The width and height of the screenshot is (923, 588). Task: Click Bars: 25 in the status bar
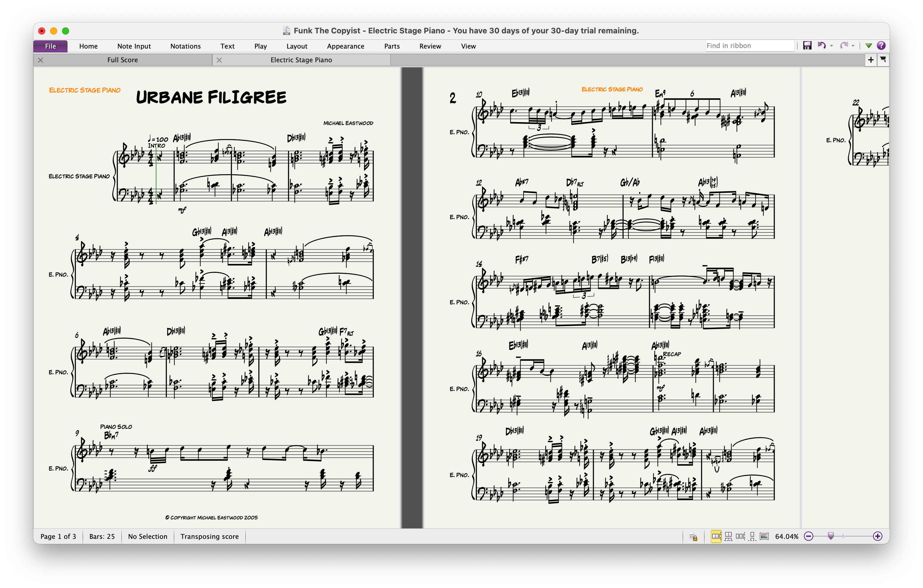click(102, 537)
